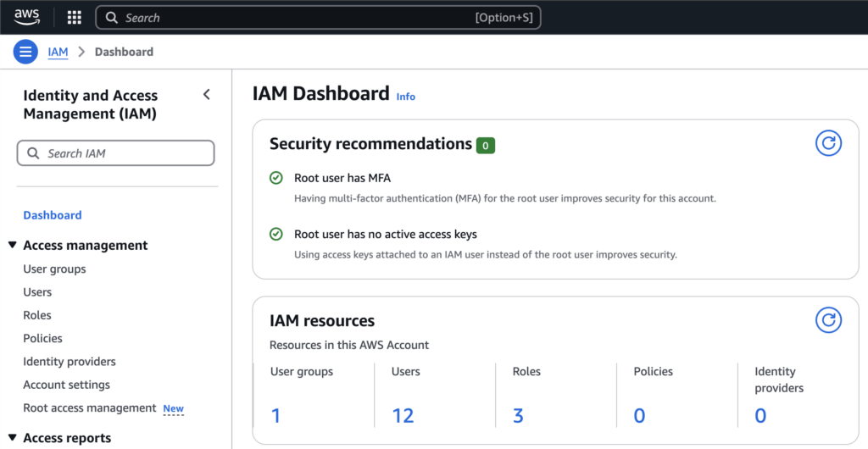The height and width of the screenshot is (449, 868).
Task: Open the Roles page from sidebar
Action: (x=37, y=315)
